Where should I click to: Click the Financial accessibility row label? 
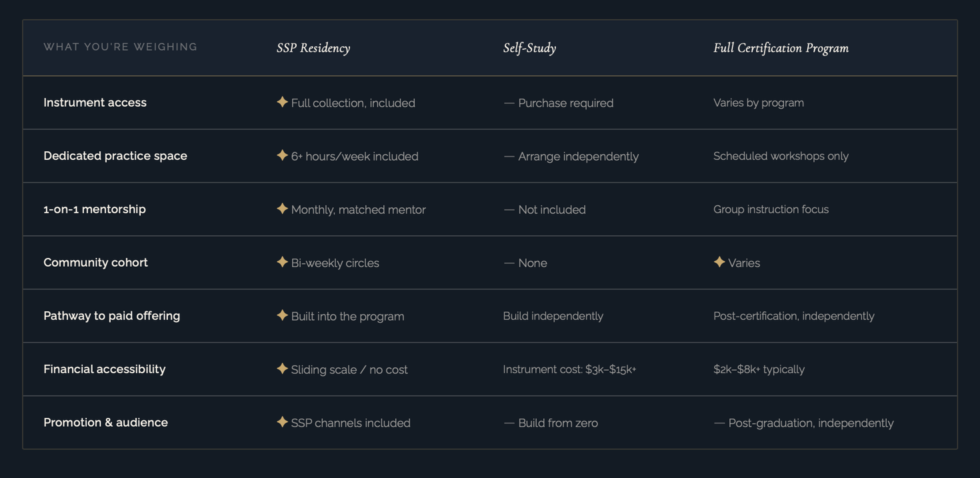click(104, 369)
